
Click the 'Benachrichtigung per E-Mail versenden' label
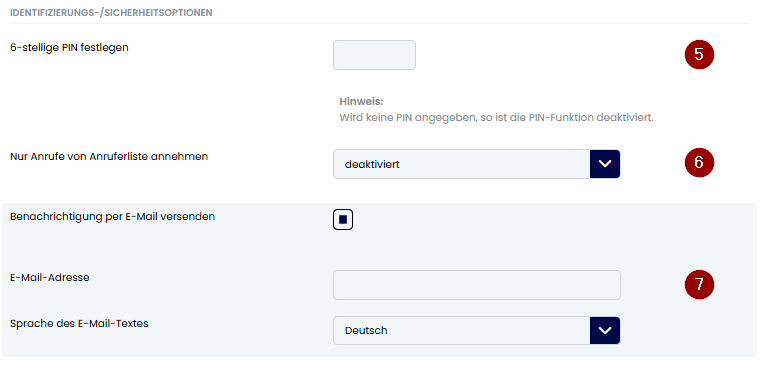(x=113, y=217)
